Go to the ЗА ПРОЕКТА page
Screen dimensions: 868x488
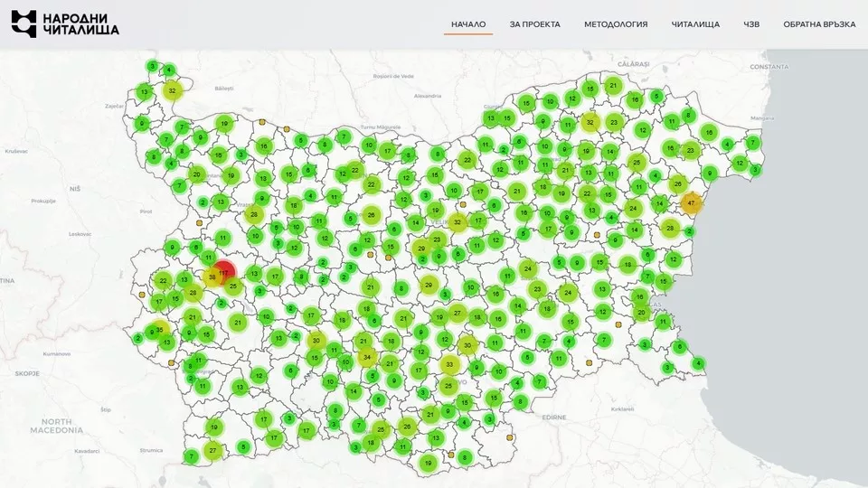coord(534,24)
